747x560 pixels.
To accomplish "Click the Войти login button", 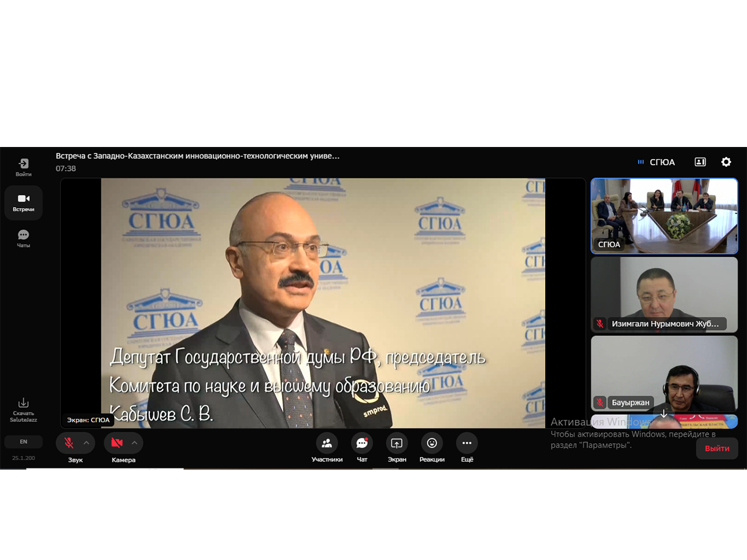I will click(x=23, y=167).
